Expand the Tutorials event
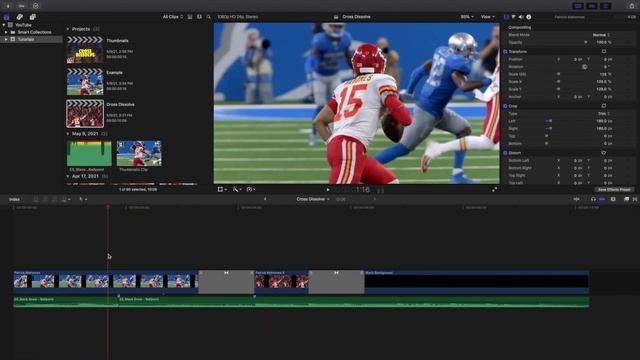 6,40
